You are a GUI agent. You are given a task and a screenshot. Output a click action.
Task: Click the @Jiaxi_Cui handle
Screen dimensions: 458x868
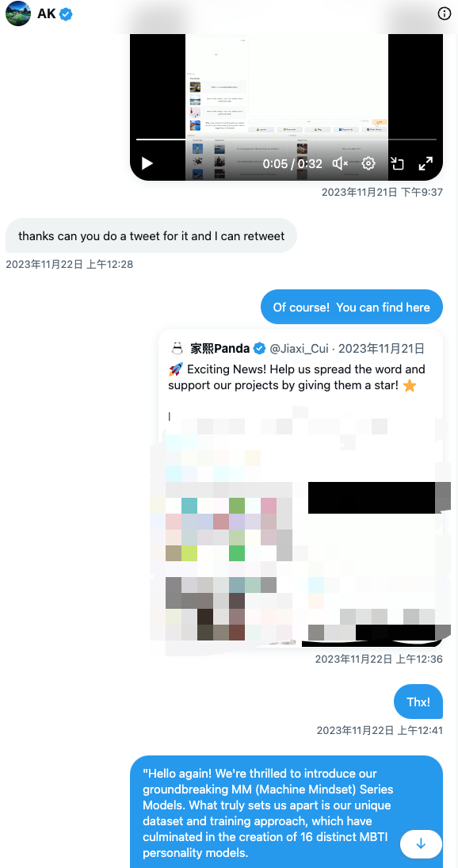tap(299, 349)
